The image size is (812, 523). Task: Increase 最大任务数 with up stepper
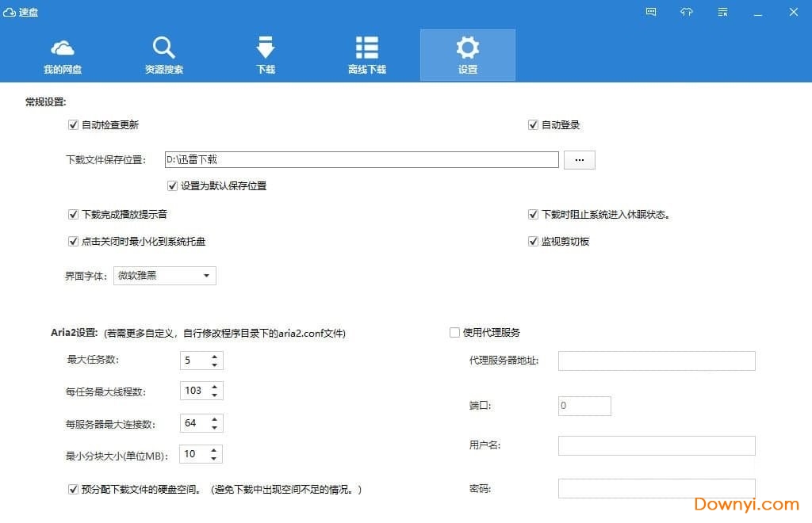coord(214,356)
